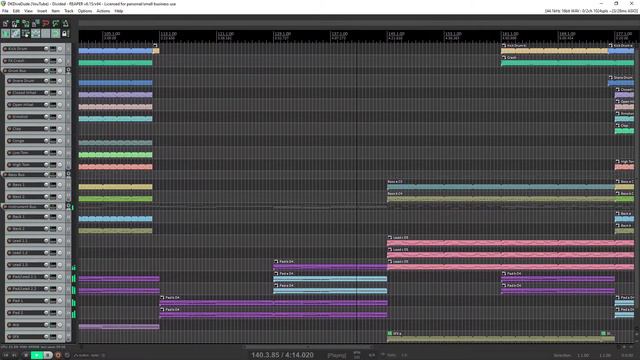Toggle grid lines toolbar icon
Viewport: 640px width, 360px height.
coord(46,33)
